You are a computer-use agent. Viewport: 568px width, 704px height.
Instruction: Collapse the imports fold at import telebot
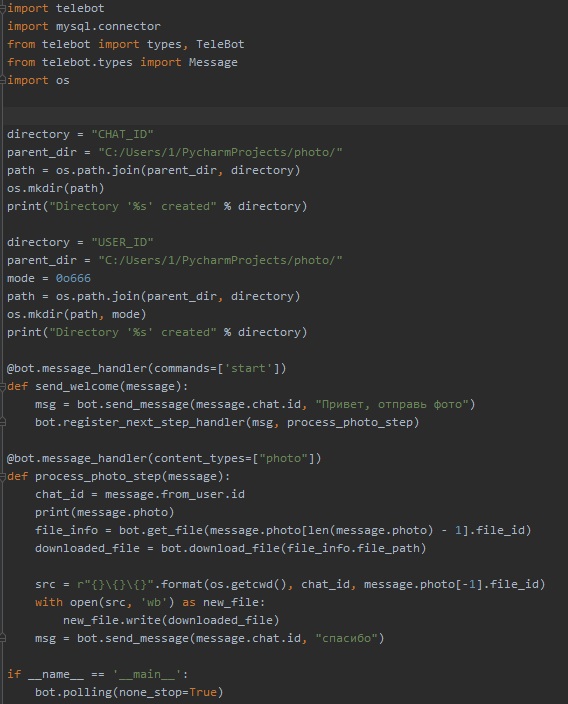tap(3, 8)
